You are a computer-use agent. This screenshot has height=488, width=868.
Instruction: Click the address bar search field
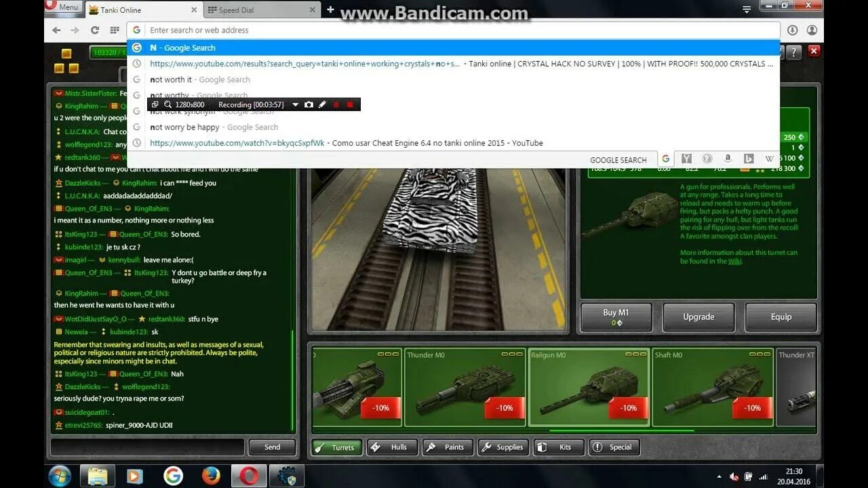[x=453, y=30]
